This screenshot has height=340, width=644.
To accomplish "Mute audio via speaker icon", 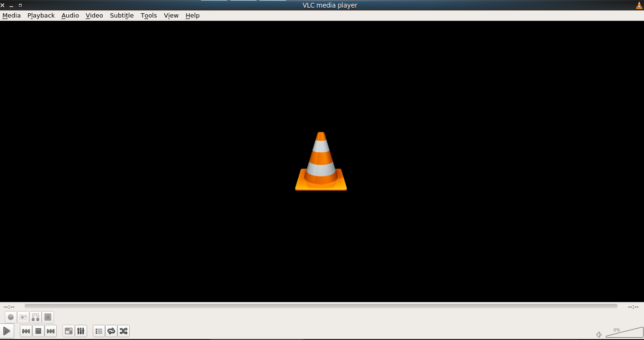I will tap(599, 334).
